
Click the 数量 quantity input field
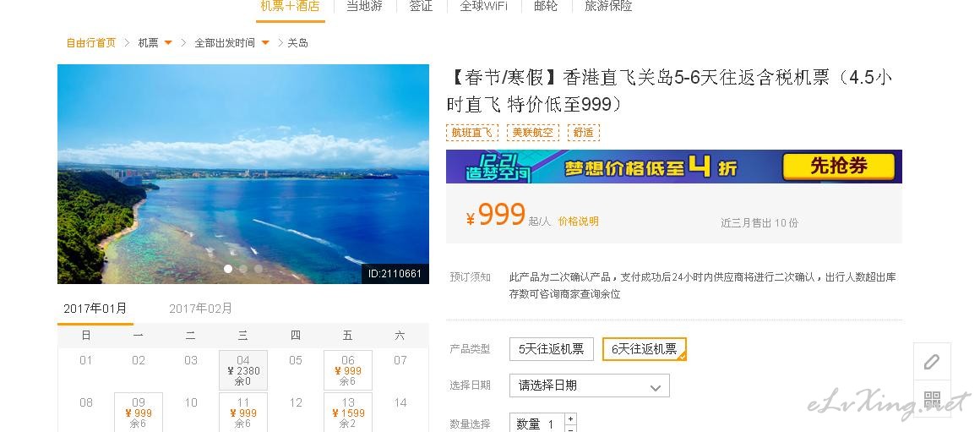click(536, 424)
